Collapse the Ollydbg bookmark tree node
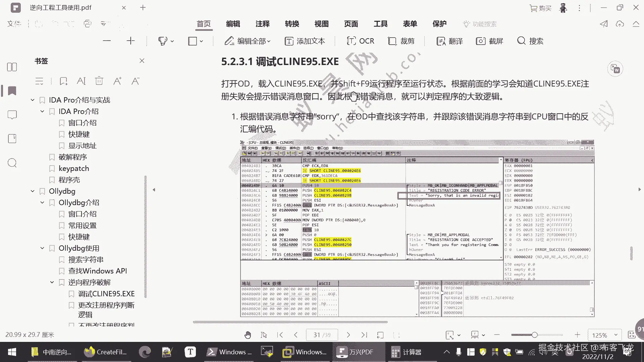Image resolution: width=644 pixels, height=362 pixels. click(x=33, y=191)
